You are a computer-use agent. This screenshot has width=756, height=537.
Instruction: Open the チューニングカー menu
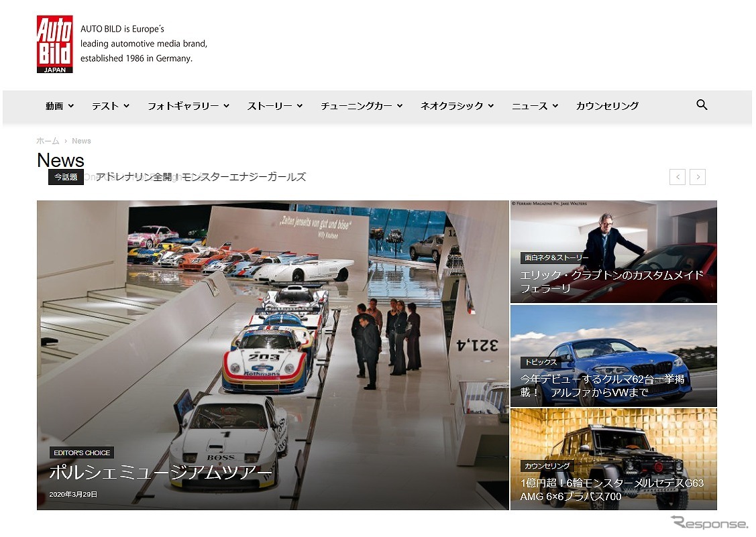coord(361,106)
